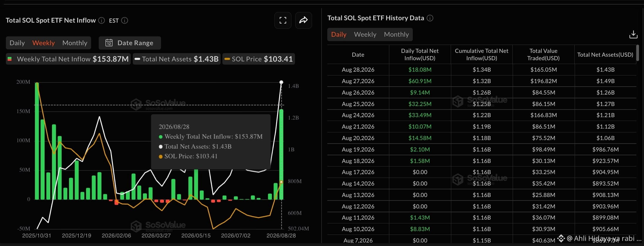Click the $904.95M net assets cell
The width and height of the screenshot is (644, 246).
pos(606,172)
